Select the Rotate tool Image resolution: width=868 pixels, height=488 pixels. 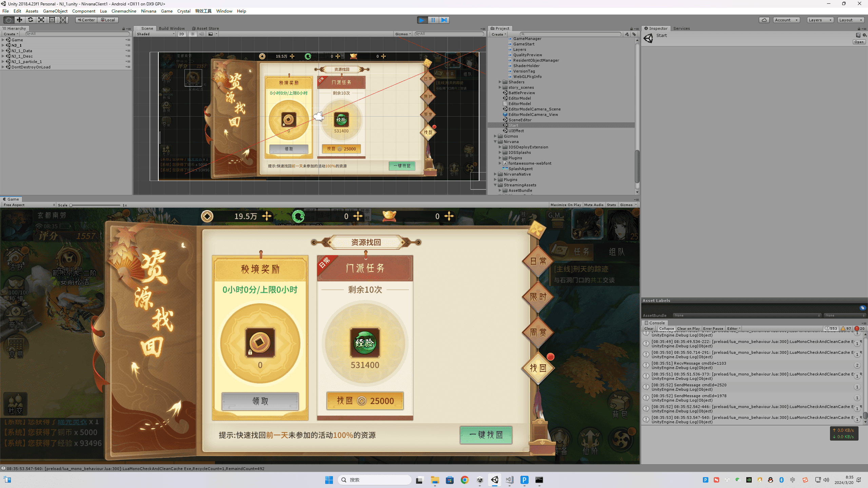pyautogui.click(x=30, y=20)
